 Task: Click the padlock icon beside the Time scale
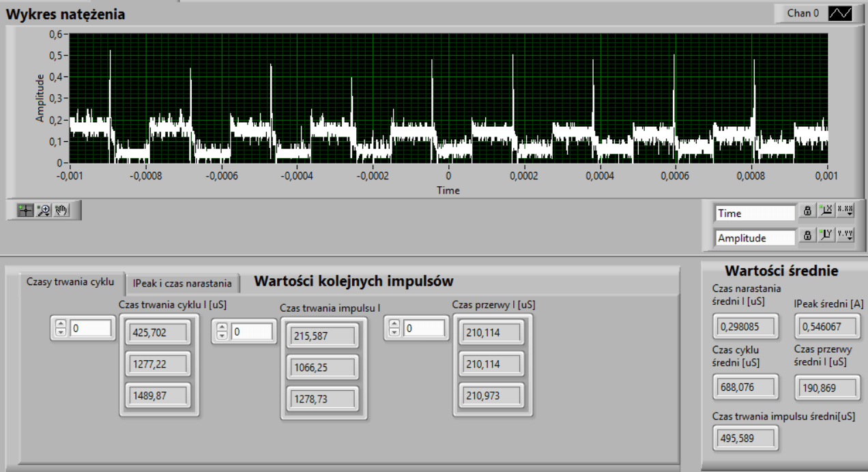pyautogui.click(x=807, y=211)
